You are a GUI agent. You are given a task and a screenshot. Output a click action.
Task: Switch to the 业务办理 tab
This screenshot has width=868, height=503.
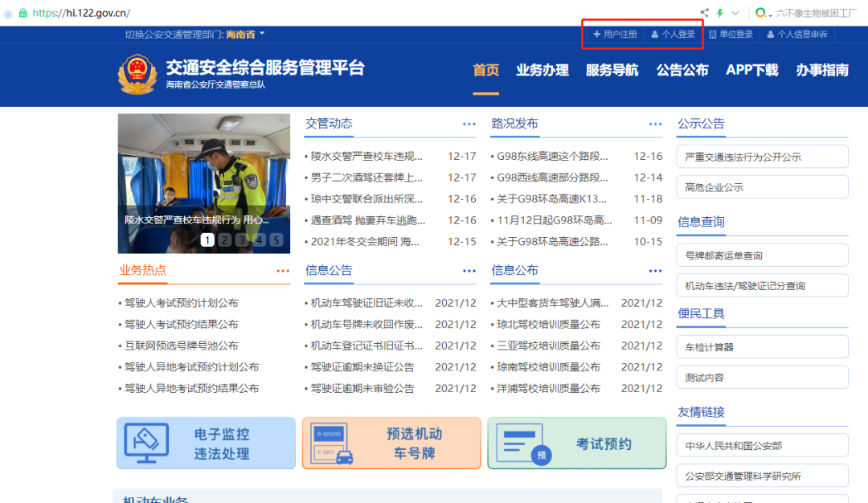coord(542,71)
